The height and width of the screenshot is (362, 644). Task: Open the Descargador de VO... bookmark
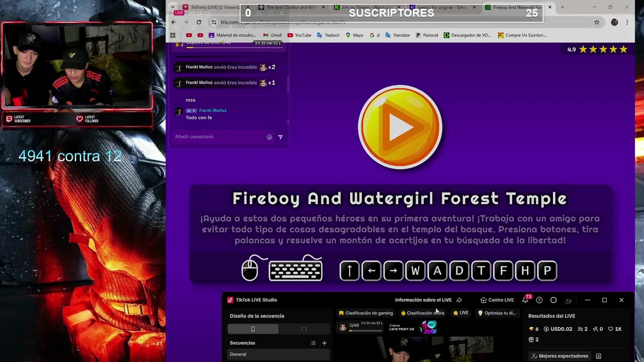click(x=467, y=35)
